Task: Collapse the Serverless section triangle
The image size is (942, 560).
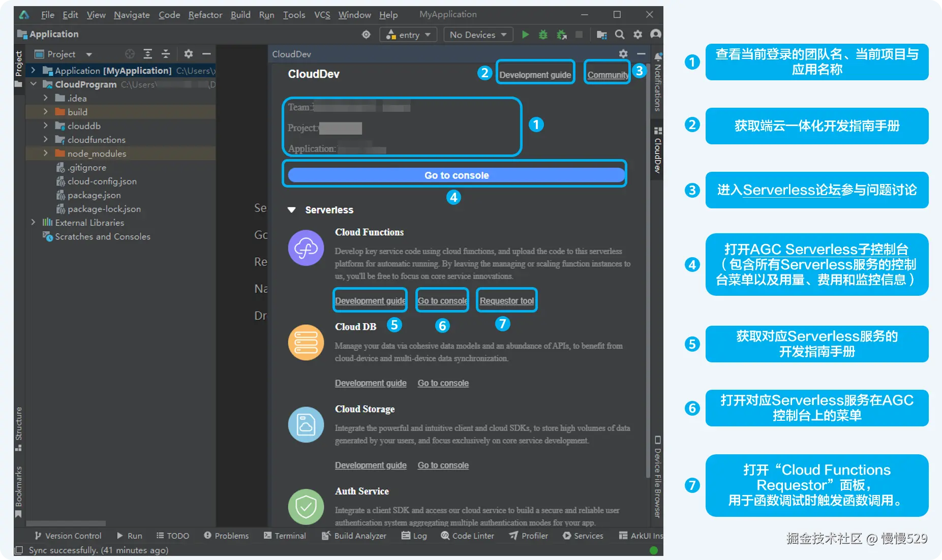Action: pos(292,210)
